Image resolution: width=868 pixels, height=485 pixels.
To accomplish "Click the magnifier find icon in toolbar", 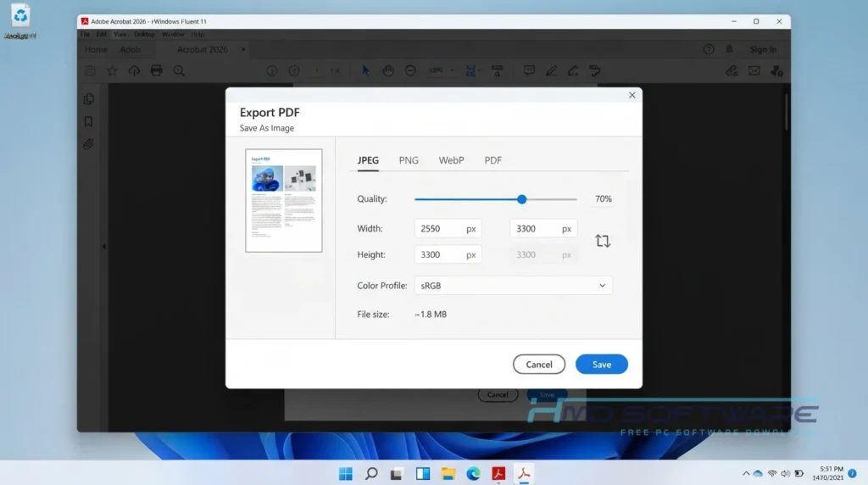I will point(179,71).
